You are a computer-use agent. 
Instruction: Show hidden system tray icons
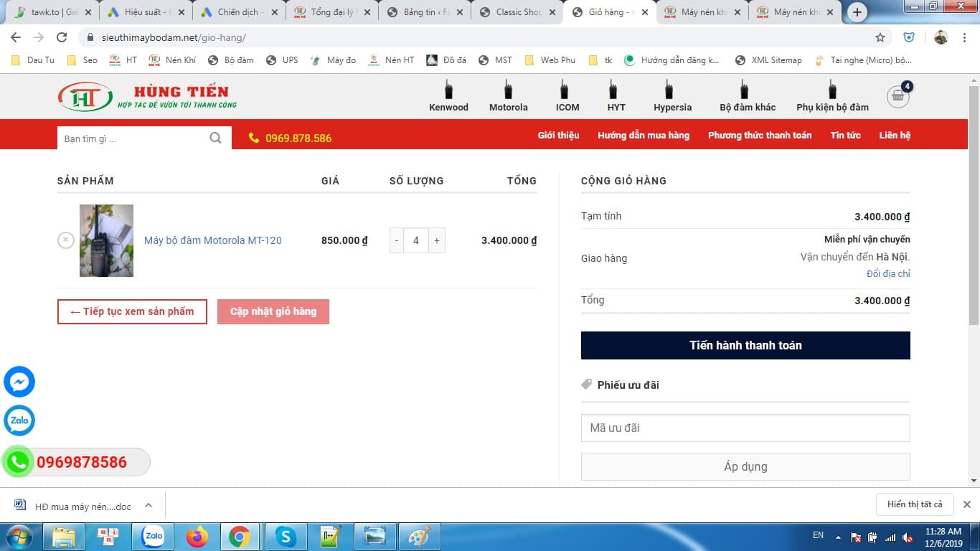pos(838,537)
